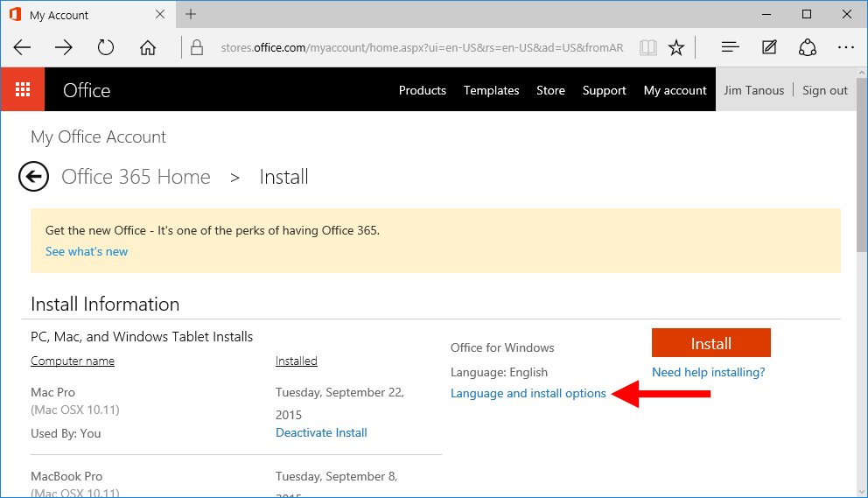Sort by Installed column header
The width and height of the screenshot is (868, 498).
[x=296, y=361]
